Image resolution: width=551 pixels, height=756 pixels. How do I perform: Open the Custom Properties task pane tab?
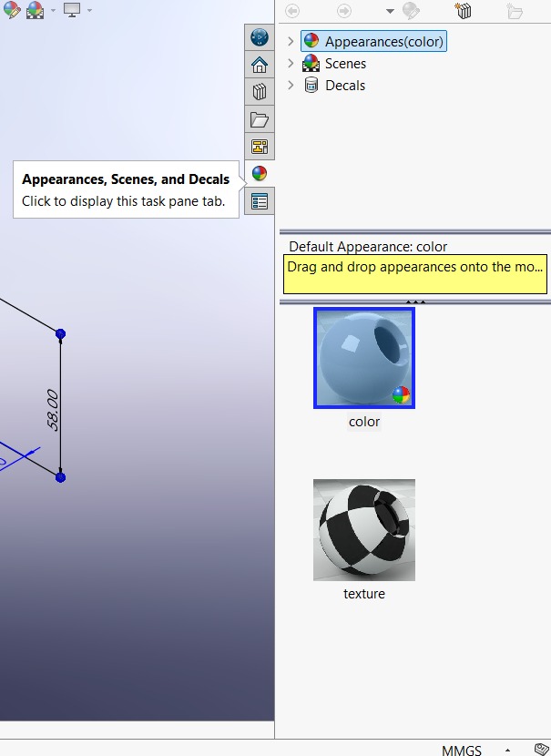point(260,201)
